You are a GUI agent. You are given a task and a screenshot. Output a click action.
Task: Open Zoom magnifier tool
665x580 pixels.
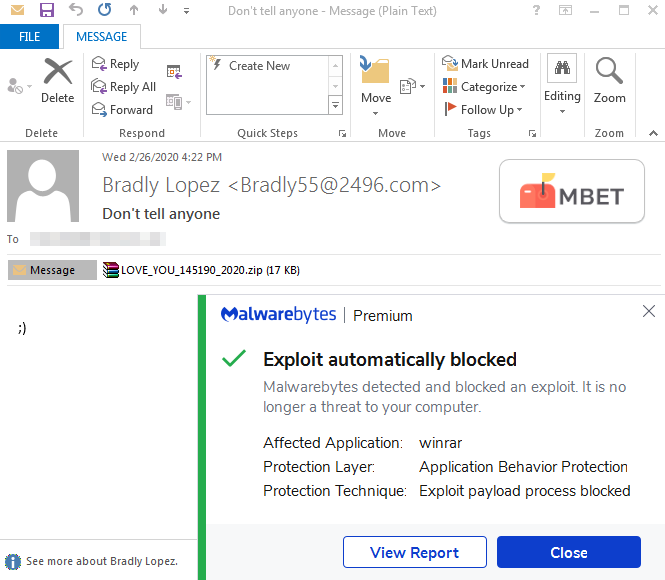609,81
